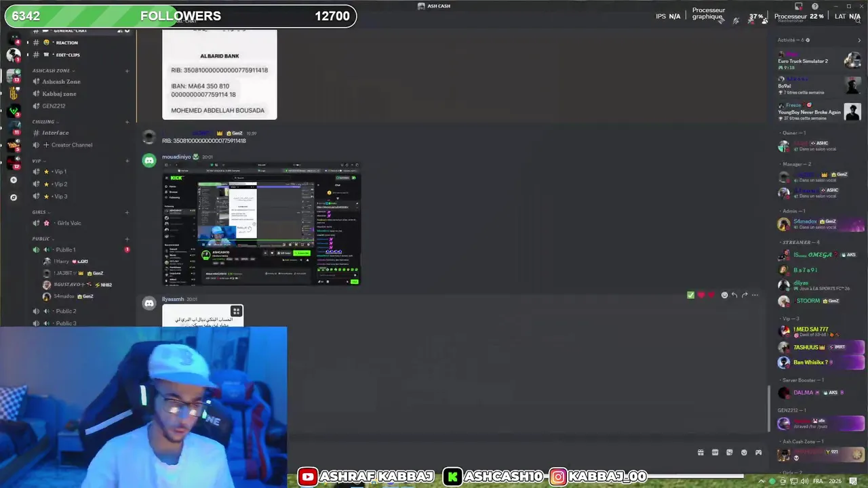Open the Euro Truck Simulator 2 activity card

coord(819,61)
